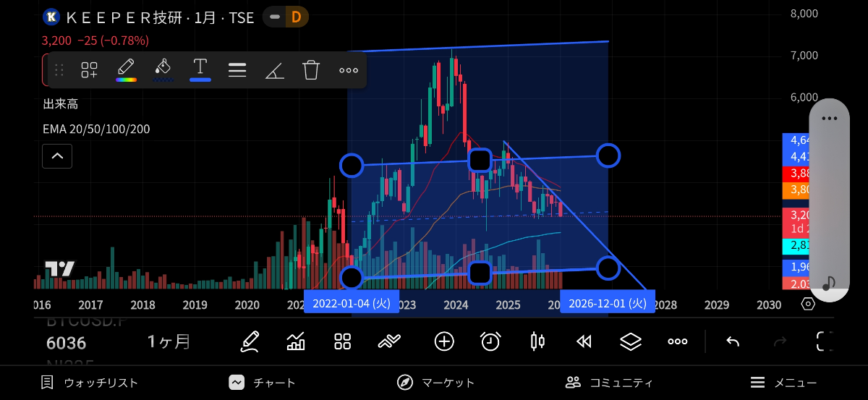Collapse the indicator legend with chevron
The height and width of the screenshot is (400, 868).
[57, 156]
